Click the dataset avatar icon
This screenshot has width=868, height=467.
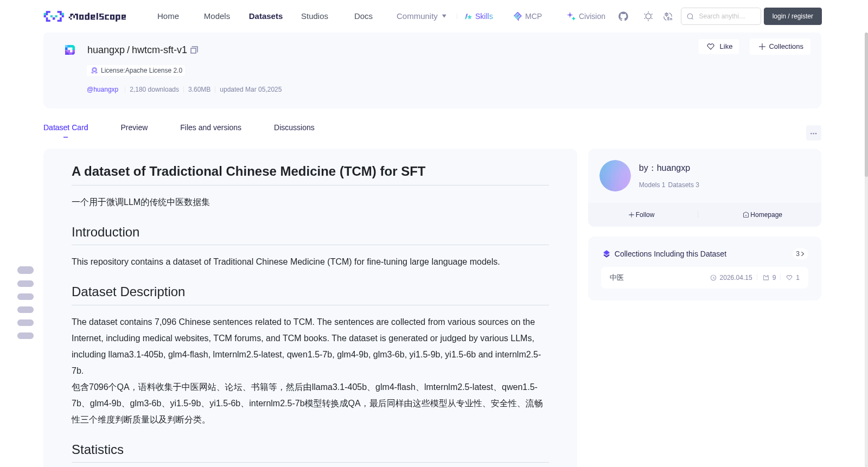70,50
